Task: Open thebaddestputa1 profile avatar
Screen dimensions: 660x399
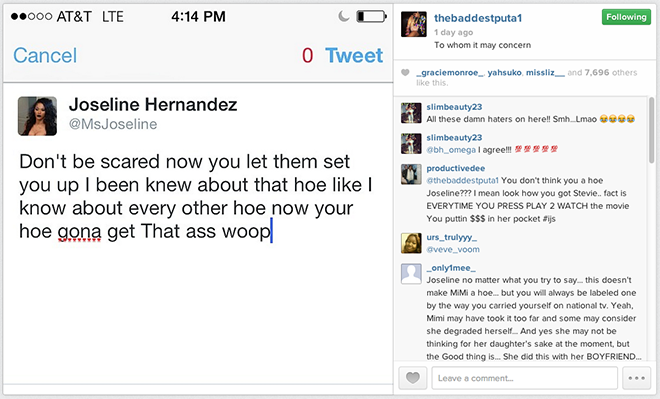Action: click(x=413, y=24)
